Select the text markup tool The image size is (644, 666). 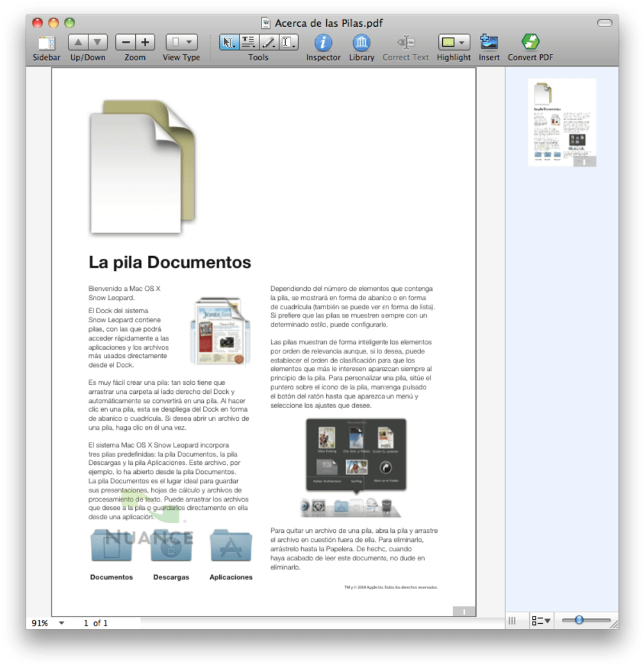pyautogui.click(x=248, y=41)
